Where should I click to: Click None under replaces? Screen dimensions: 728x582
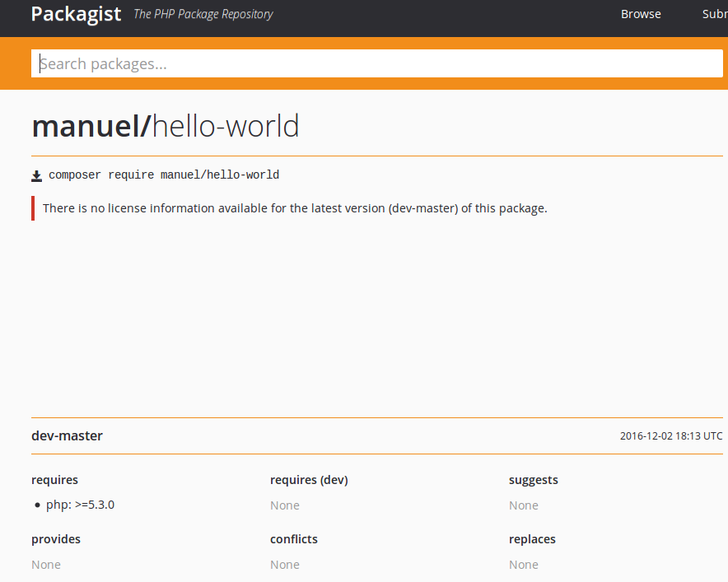523,565
